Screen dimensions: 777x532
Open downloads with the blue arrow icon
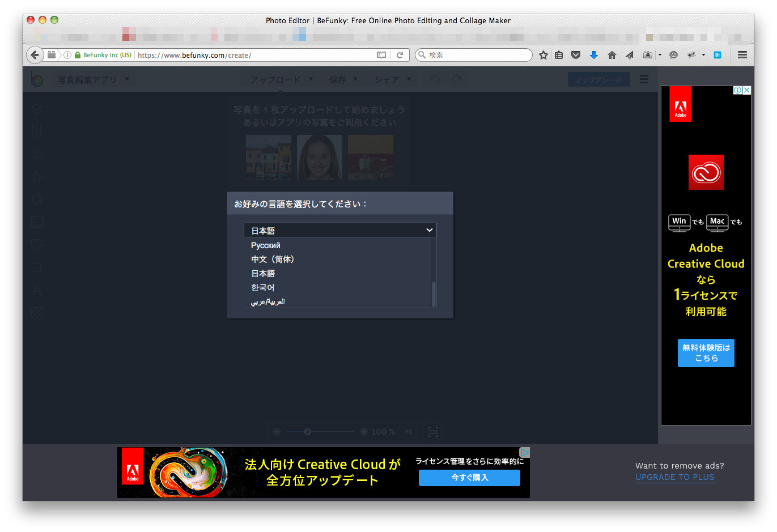(594, 55)
